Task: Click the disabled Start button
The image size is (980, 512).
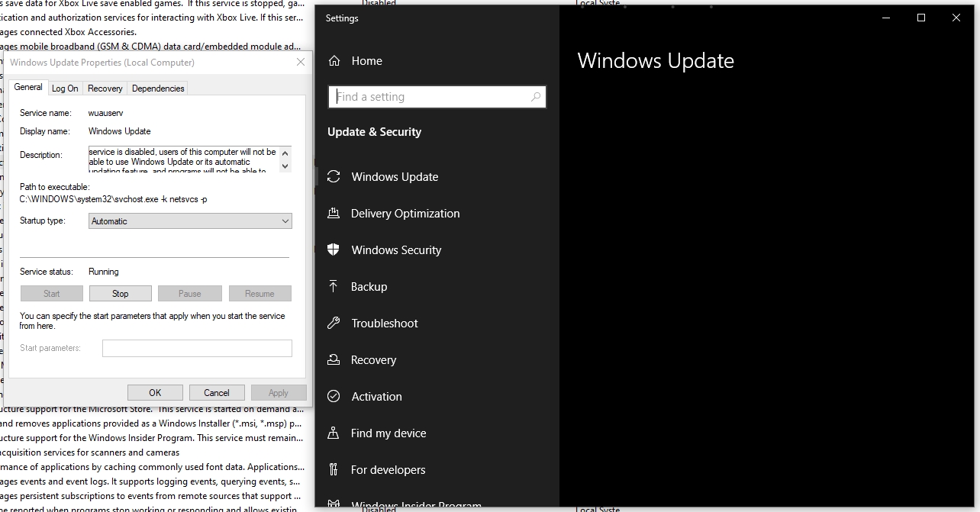Action: [x=52, y=294]
